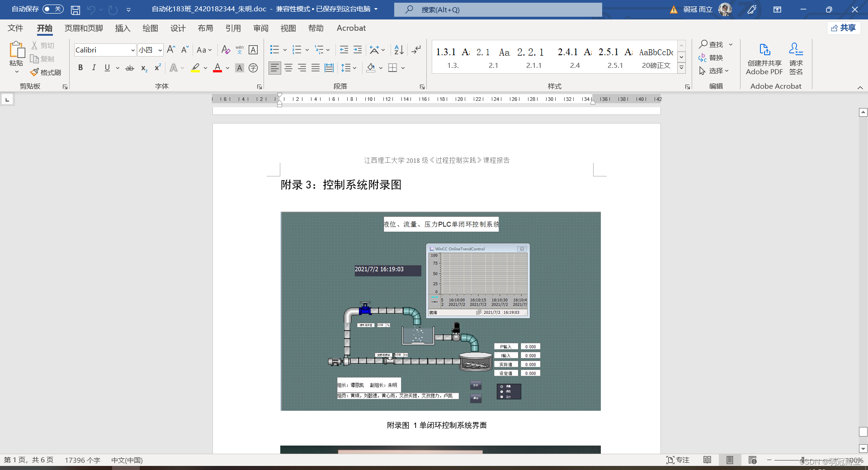Viewport: 868px width, 470px height.
Task: Click Replace in Editing group
Action: click(711, 57)
